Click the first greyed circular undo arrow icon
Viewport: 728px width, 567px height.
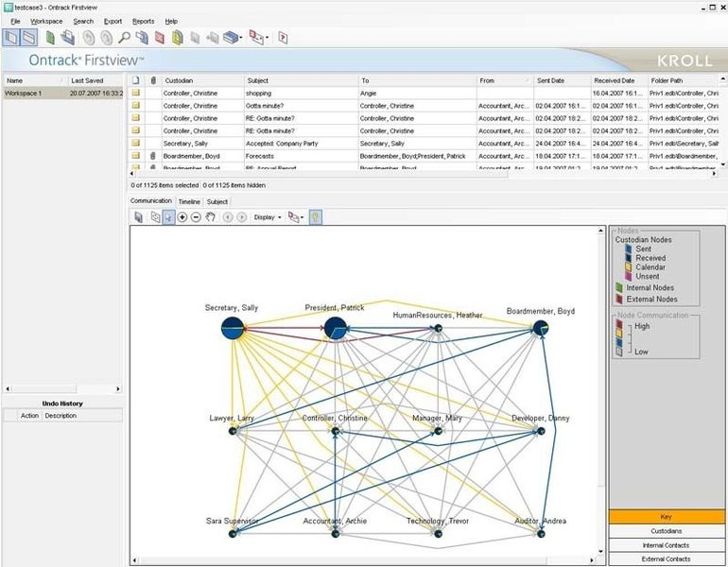pos(89,38)
